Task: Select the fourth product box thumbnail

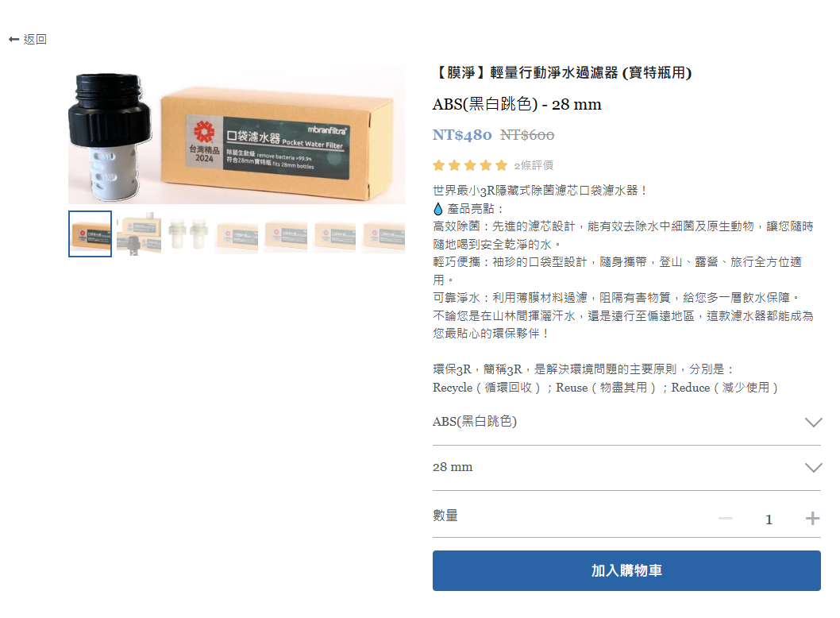Action: [x=237, y=234]
